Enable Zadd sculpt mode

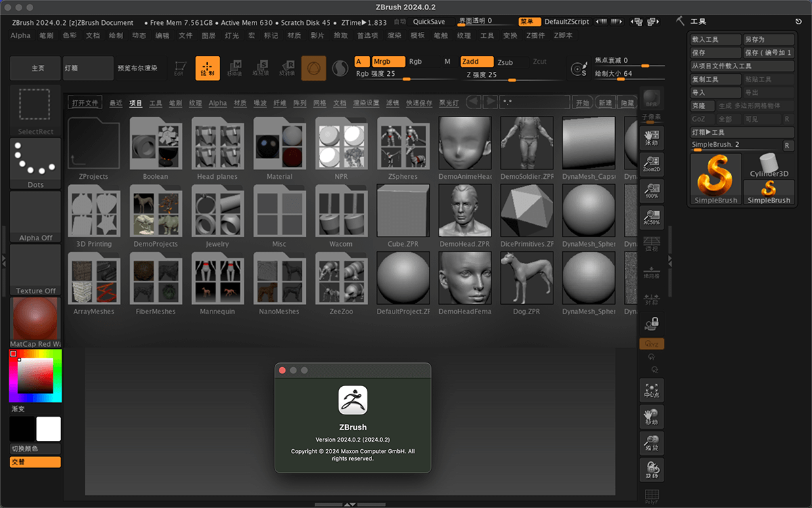click(x=477, y=62)
